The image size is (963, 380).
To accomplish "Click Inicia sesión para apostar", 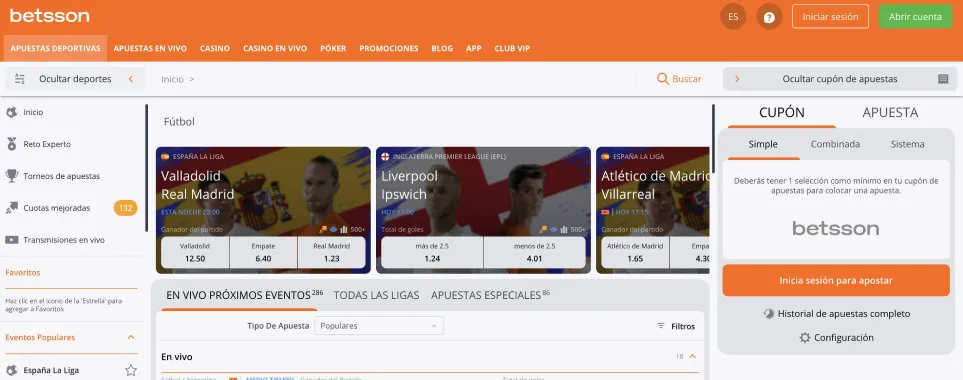I will point(836,281).
